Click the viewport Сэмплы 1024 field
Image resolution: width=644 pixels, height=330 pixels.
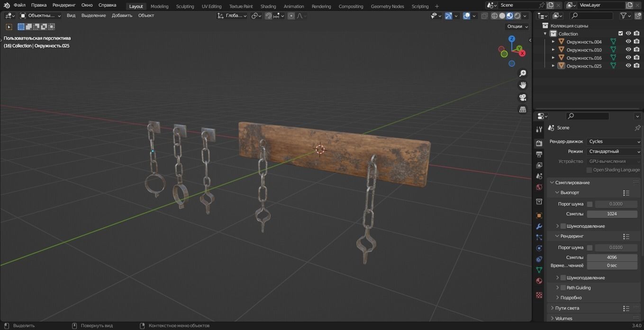pyautogui.click(x=612, y=214)
